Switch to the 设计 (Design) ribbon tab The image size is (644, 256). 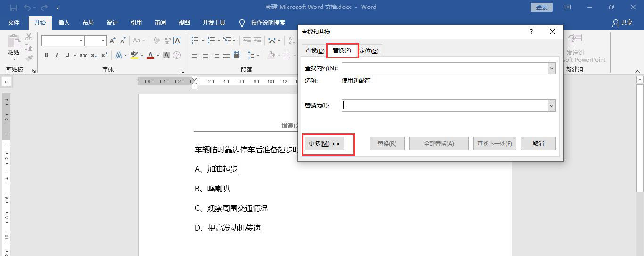pyautogui.click(x=112, y=23)
